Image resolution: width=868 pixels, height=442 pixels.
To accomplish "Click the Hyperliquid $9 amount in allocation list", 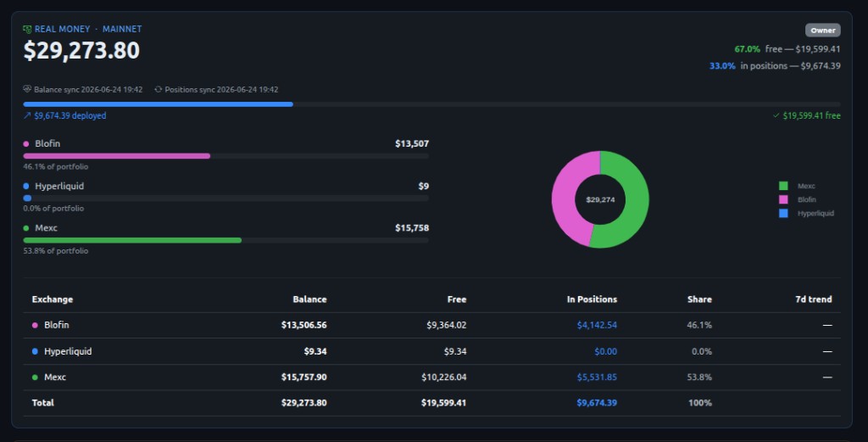I will (424, 186).
